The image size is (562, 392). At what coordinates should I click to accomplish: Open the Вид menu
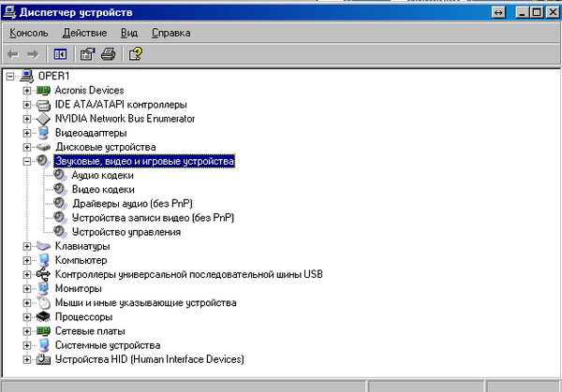(x=129, y=33)
